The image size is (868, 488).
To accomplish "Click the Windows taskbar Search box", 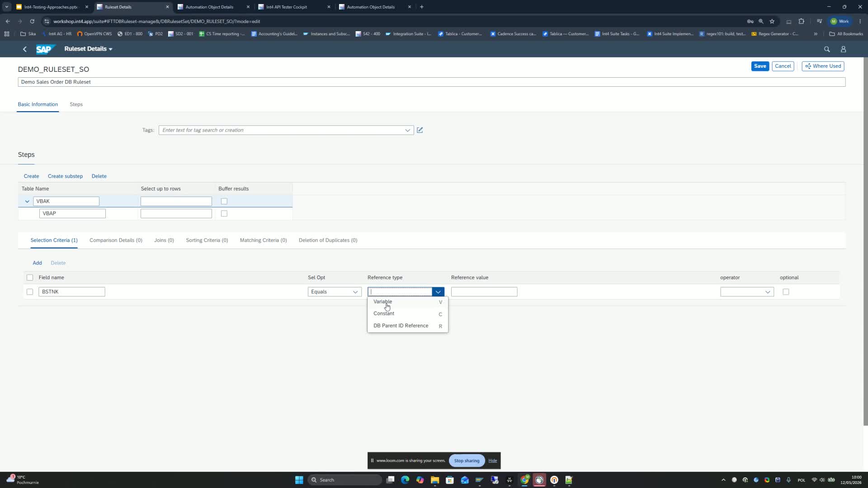I will tap(346, 480).
